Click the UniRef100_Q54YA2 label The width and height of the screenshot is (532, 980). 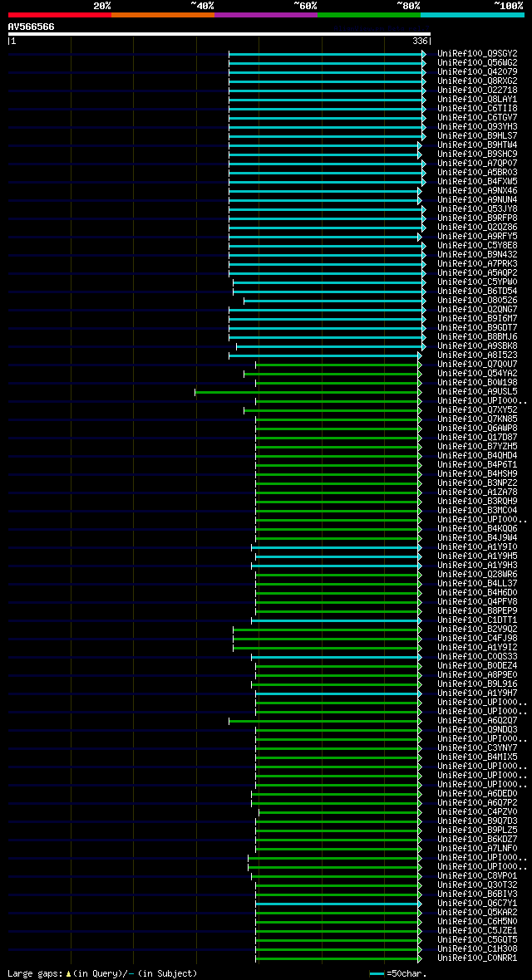(477, 373)
